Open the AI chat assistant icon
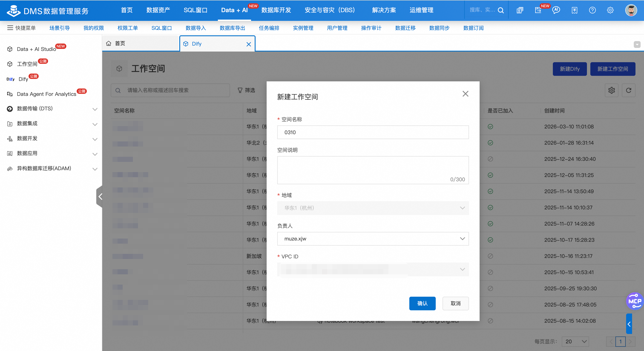 [556, 10]
